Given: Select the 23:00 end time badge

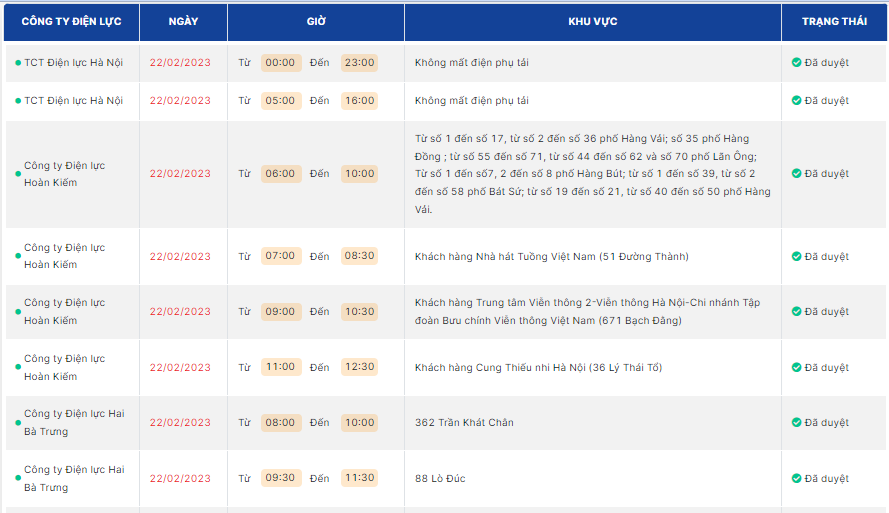Looking at the screenshot, I should coord(359,62).
